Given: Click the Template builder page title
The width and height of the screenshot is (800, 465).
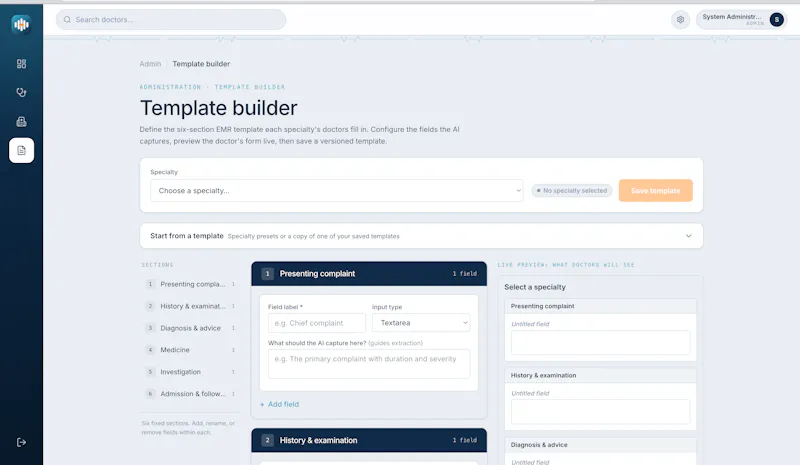Looking at the screenshot, I should click(x=218, y=108).
